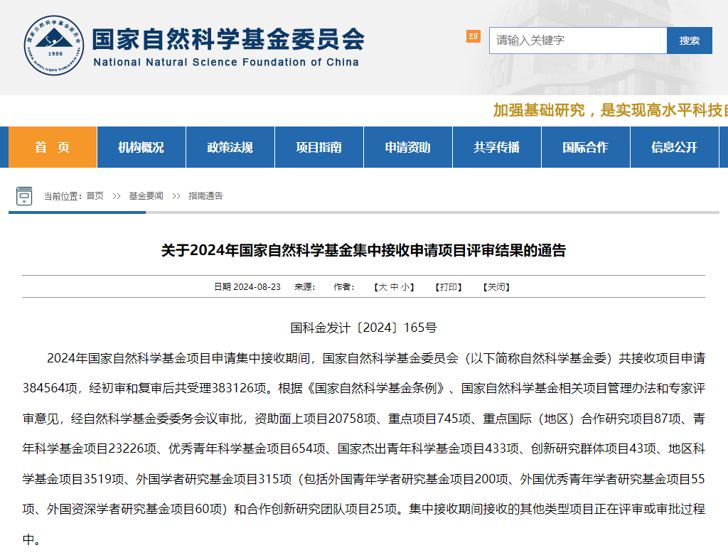Viewport: 728px width, 560px height.
Task: Open the 机构概况 section
Action: (141, 146)
